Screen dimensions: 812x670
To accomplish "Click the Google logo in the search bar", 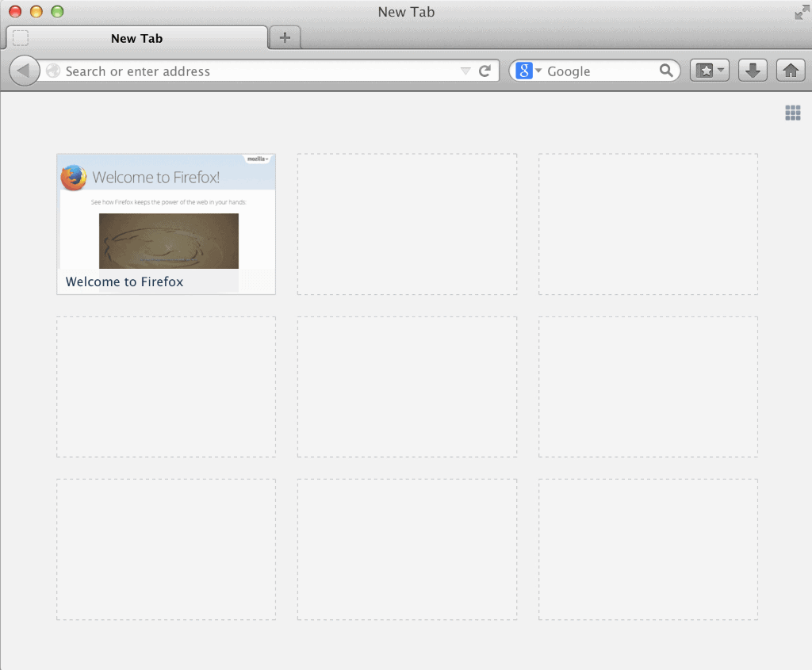I will point(523,71).
